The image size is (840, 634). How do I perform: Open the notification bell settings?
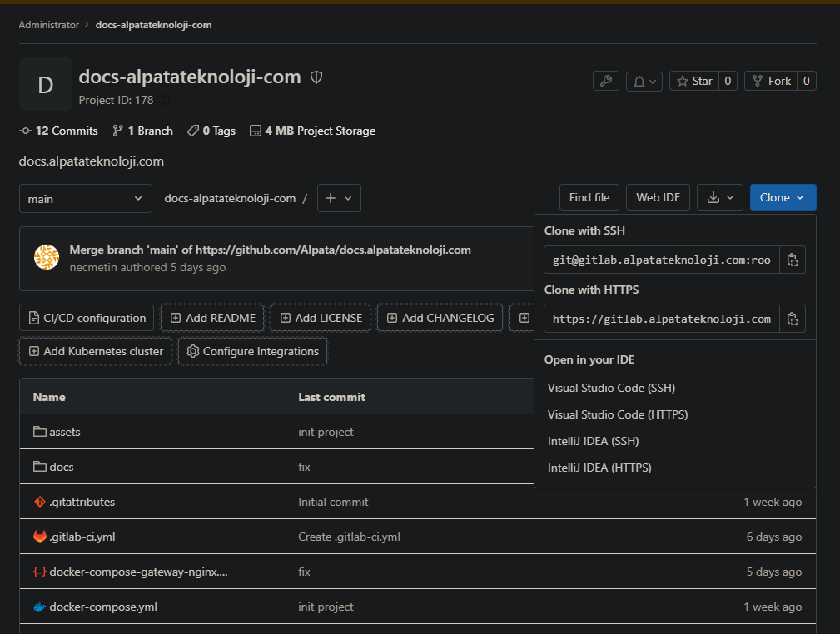coord(644,81)
